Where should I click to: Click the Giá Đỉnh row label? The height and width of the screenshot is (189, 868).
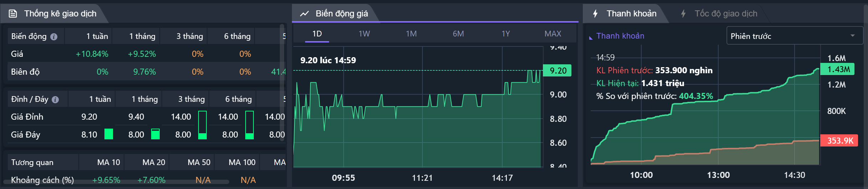(27, 117)
